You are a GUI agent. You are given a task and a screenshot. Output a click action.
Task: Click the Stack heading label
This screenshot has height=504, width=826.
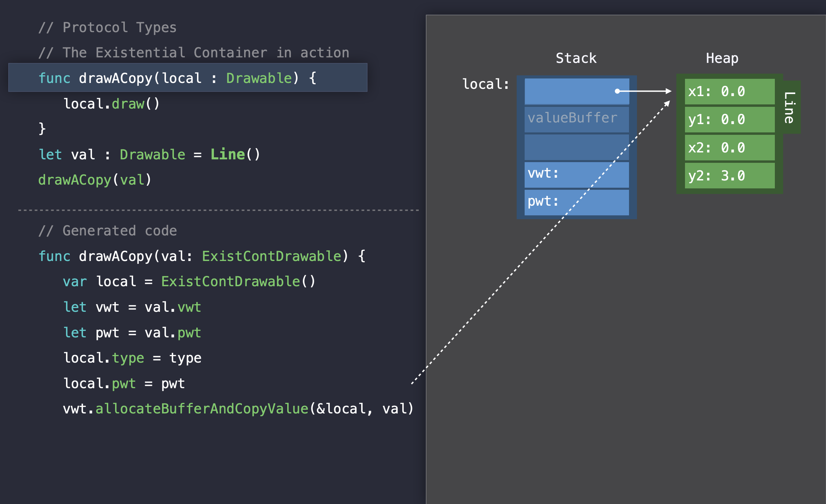tap(576, 58)
